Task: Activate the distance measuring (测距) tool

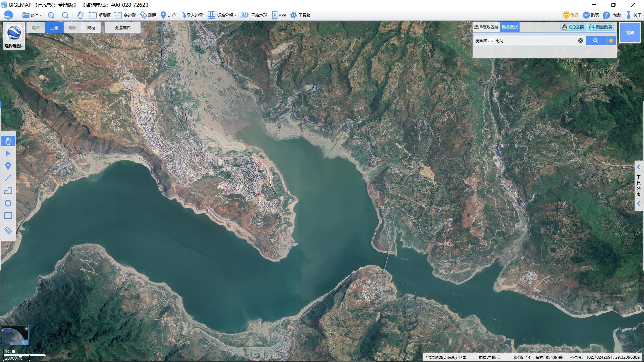Action: coord(148,15)
